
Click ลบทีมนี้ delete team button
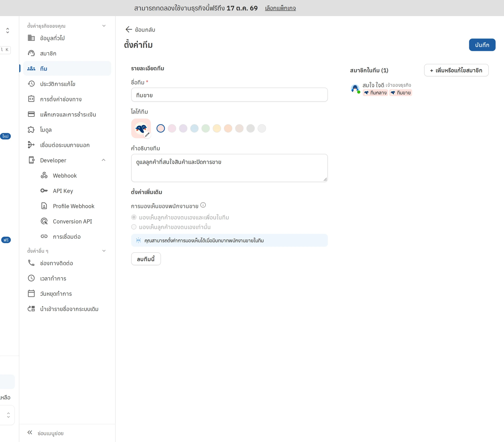(146, 259)
